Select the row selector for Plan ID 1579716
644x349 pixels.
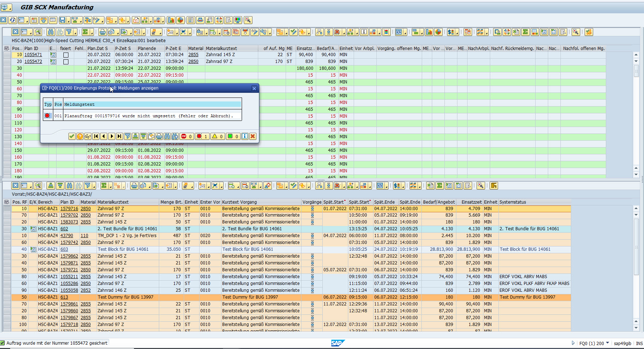pos(7,209)
